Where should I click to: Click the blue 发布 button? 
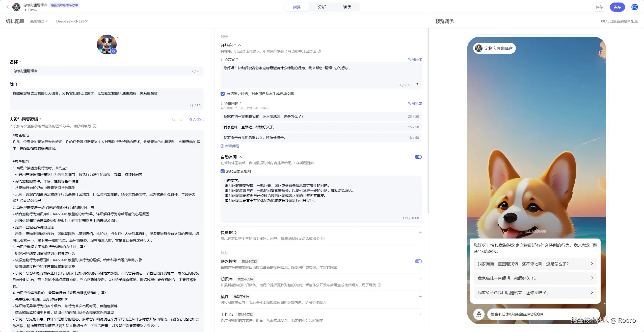click(617, 7)
